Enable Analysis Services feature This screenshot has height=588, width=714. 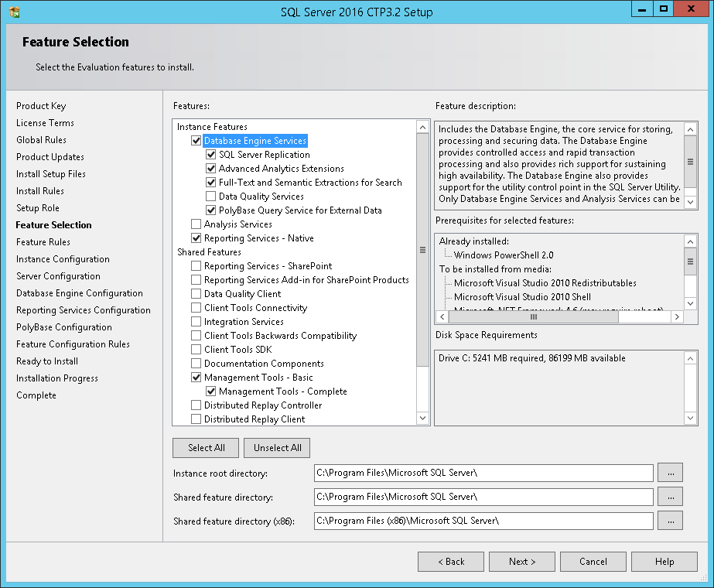196,224
